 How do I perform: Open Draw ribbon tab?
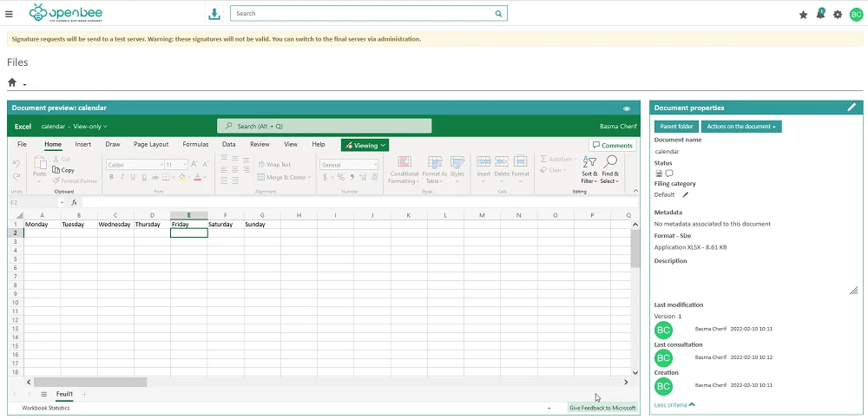click(x=112, y=145)
